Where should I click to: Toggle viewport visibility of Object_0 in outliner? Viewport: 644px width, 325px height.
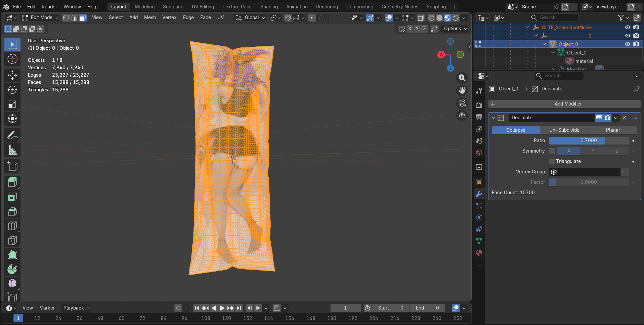pos(628,44)
